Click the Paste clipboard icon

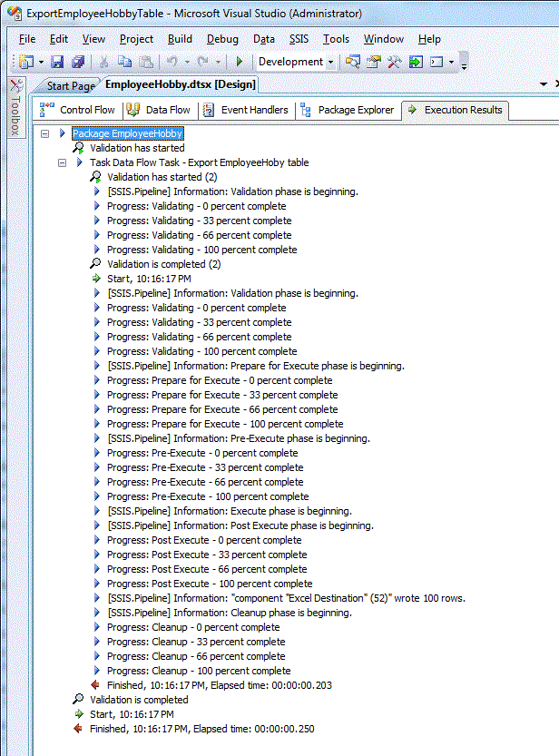pyautogui.click(x=146, y=62)
